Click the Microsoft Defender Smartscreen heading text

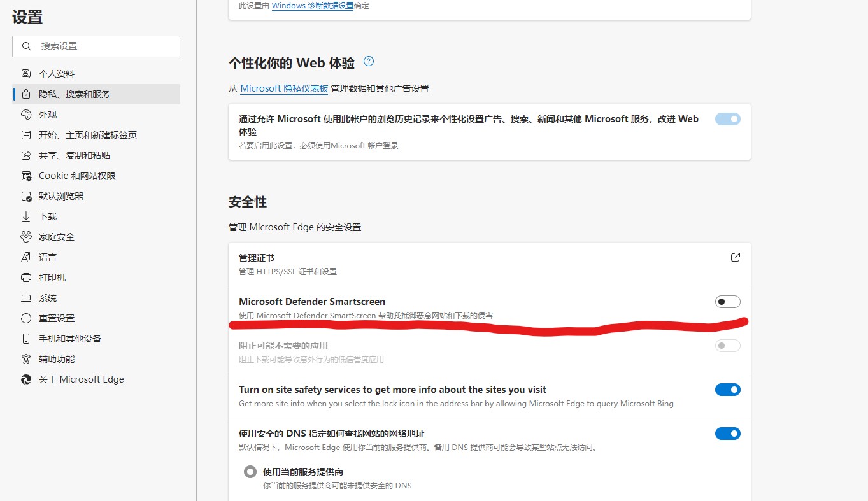point(312,302)
